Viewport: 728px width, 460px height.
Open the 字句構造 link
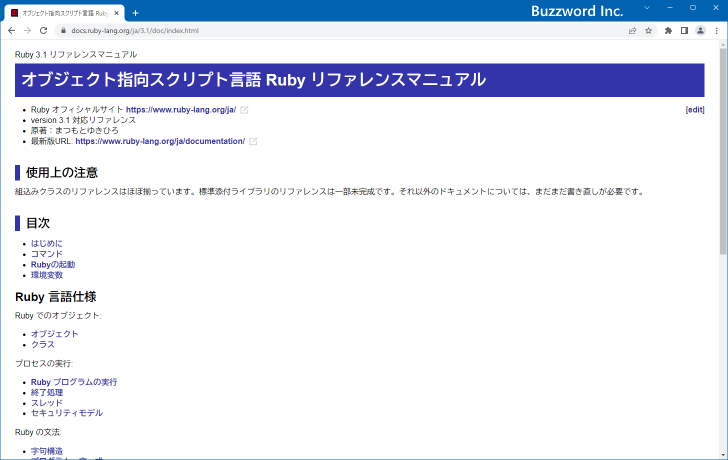47,451
